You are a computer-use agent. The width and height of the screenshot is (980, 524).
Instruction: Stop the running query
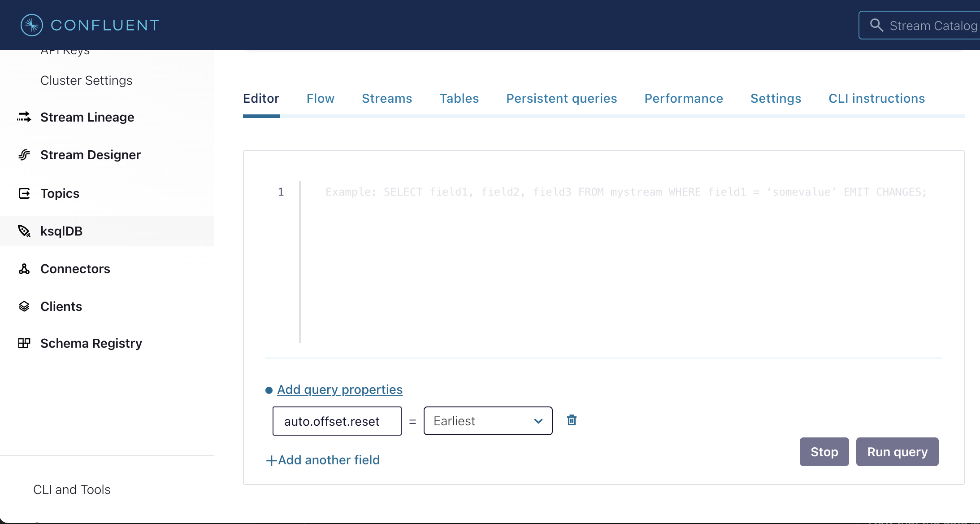click(x=824, y=452)
